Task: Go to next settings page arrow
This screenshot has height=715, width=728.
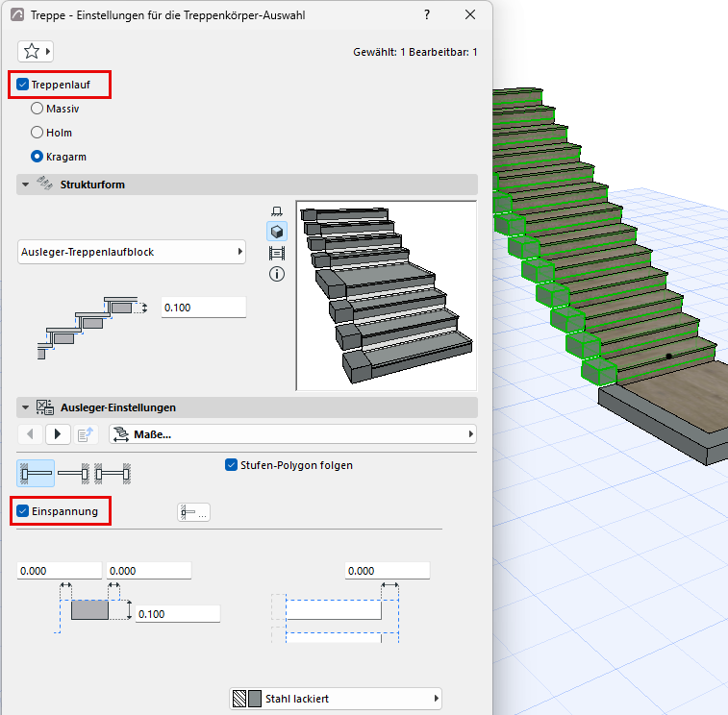Action: tap(58, 434)
